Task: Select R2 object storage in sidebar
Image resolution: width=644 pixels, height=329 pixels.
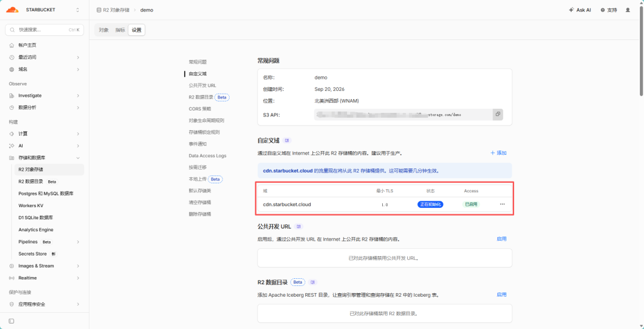Action: pyautogui.click(x=49, y=169)
